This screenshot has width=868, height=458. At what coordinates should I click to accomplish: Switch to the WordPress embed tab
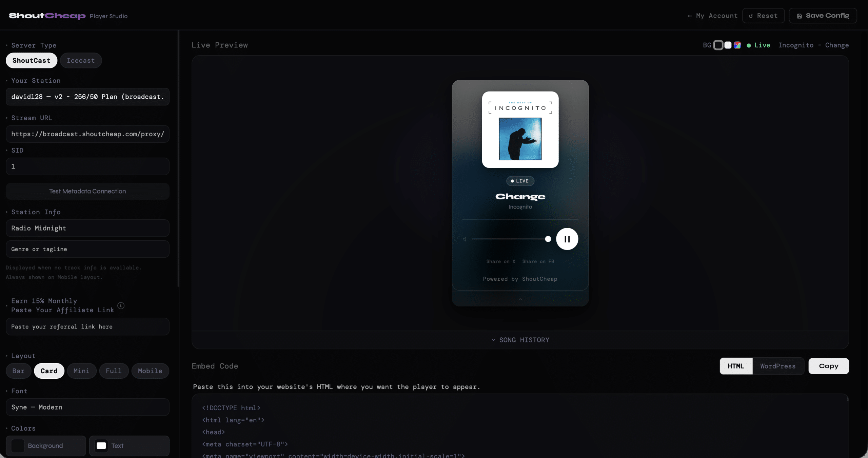[778, 366]
